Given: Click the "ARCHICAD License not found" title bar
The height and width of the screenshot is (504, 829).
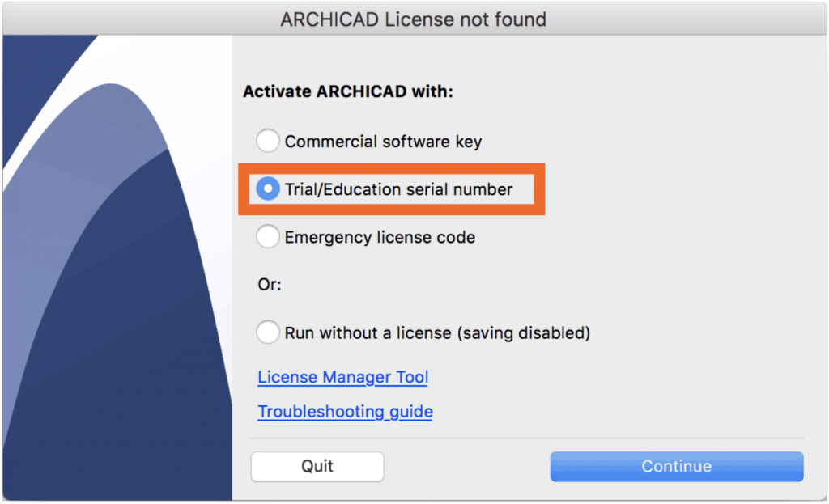Looking at the screenshot, I should (414, 19).
